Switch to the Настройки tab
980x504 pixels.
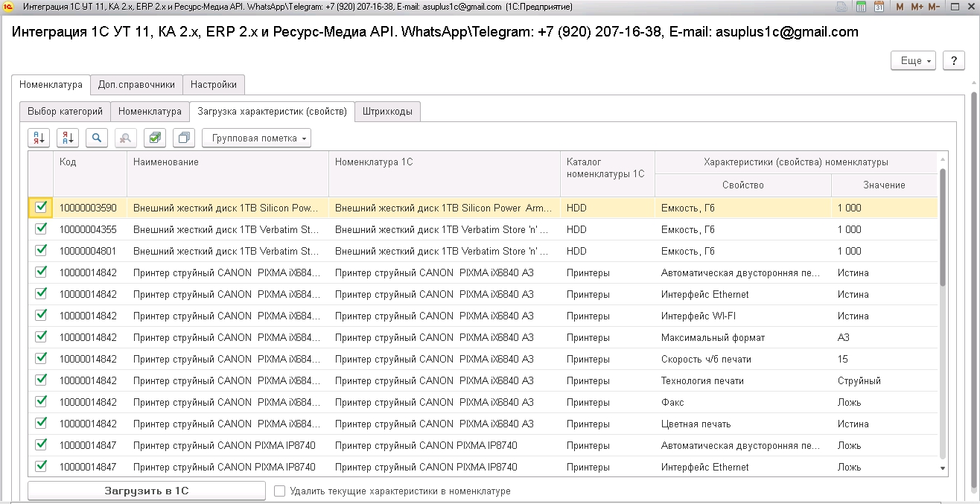point(213,85)
